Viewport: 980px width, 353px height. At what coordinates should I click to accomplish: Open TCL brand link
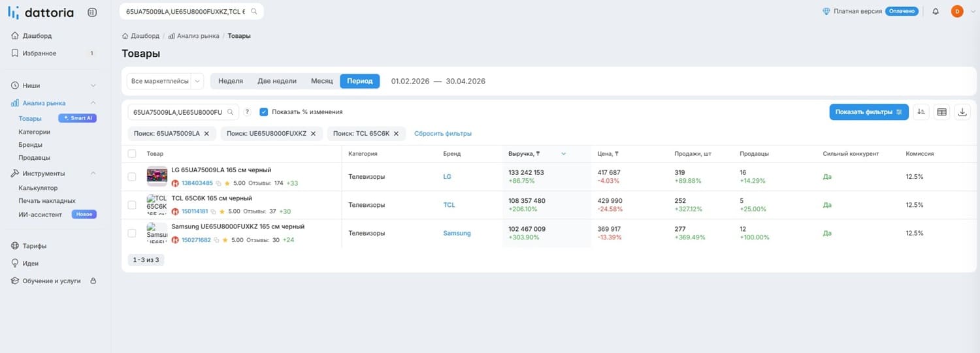[449, 205]
